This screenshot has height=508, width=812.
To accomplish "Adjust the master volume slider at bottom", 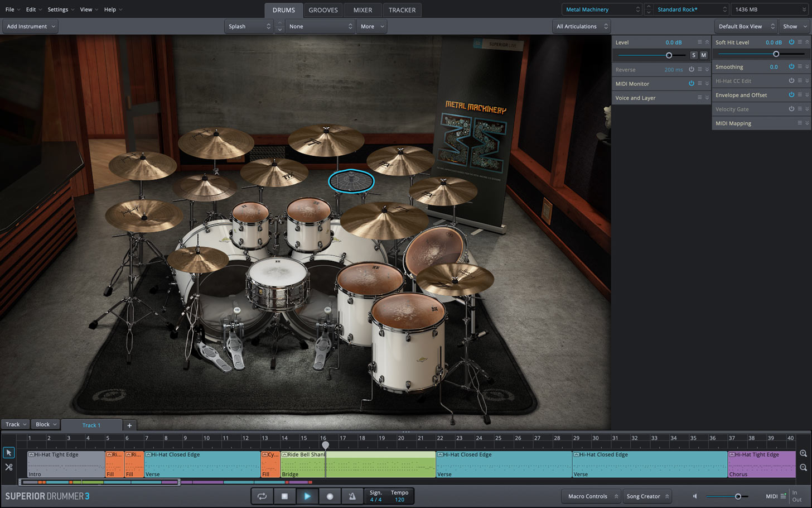I will pyautogui.click(x=738, y=496).
